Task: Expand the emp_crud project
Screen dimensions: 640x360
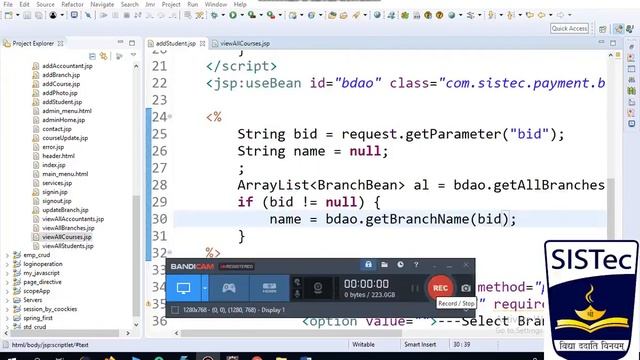Action: [7, 255]
